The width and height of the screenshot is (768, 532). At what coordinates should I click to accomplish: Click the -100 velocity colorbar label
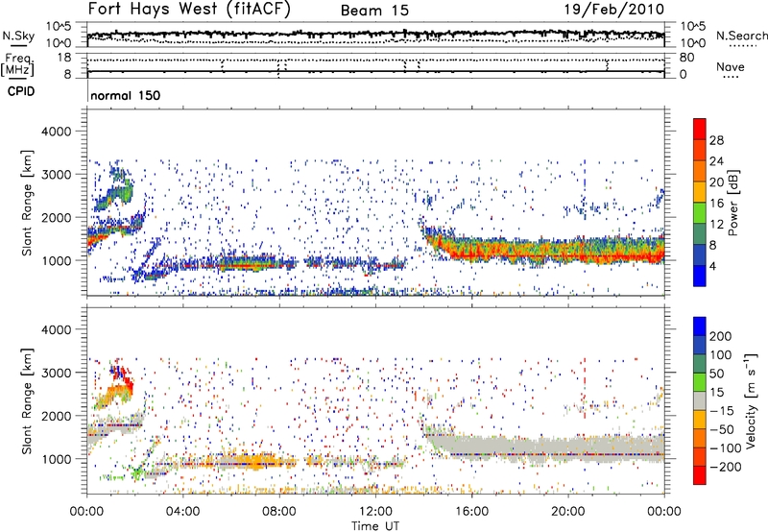point(725,448)
